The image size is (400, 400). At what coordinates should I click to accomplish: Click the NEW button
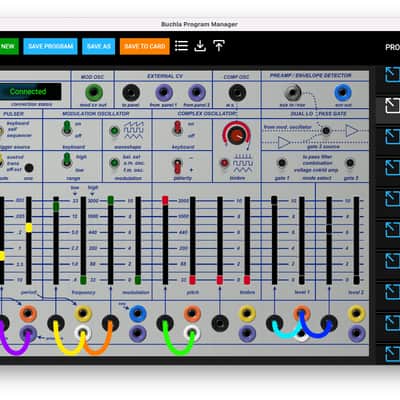pos(8,46)
